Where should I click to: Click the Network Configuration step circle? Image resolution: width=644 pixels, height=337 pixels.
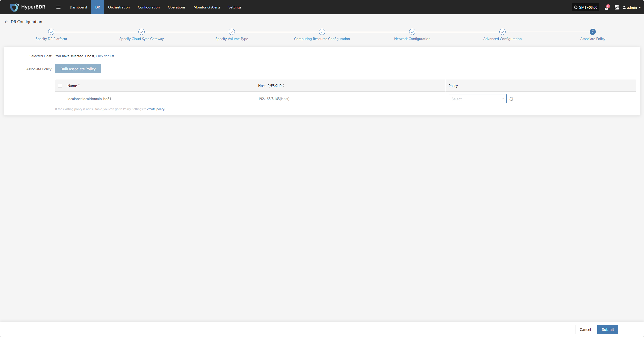(412, 32)
